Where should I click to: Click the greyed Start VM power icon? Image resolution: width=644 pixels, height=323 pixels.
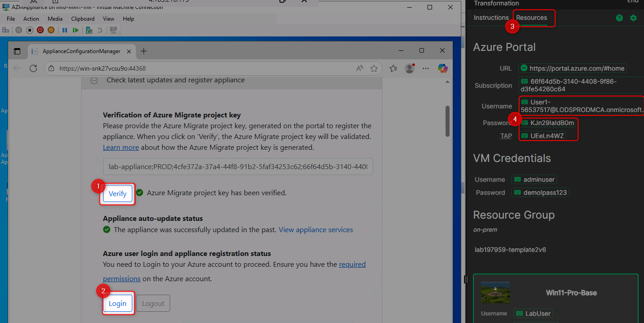[18, 30]
